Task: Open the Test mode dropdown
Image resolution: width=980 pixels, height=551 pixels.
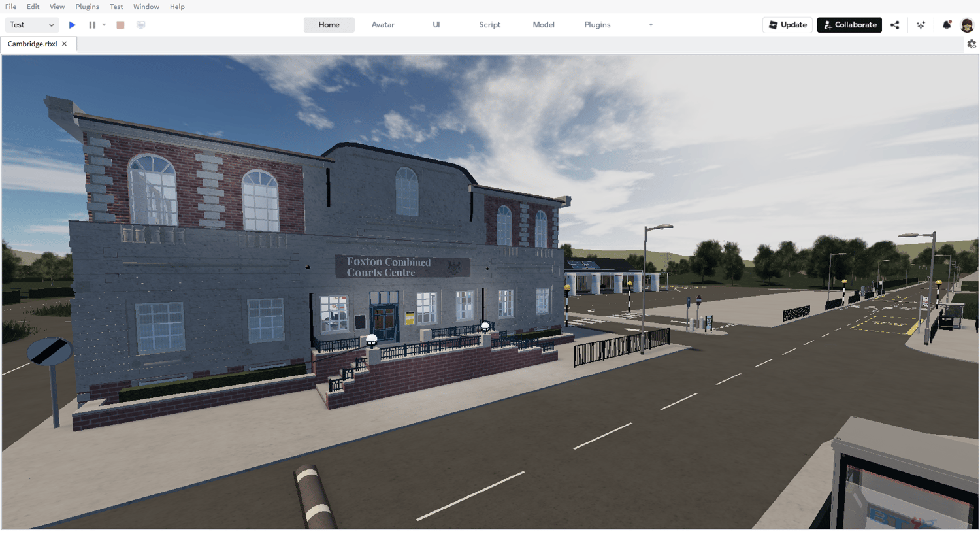Action: click(x=32, y=25)
